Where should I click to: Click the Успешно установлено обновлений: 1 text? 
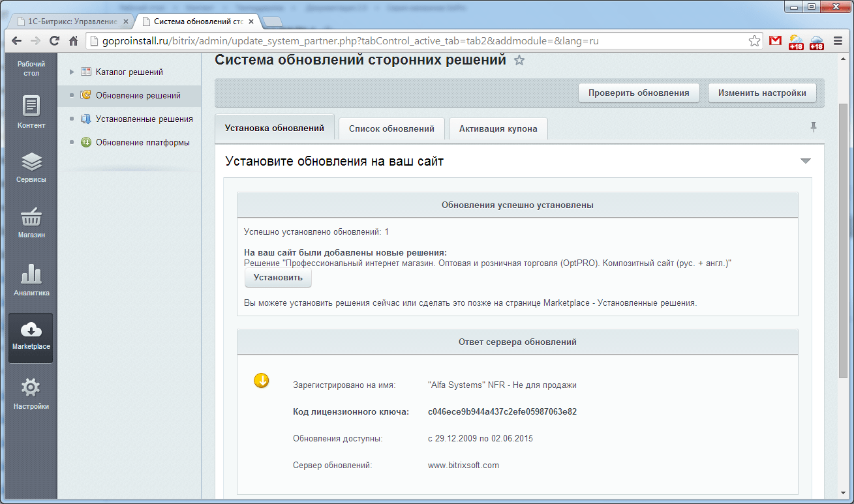(x=316, y=231)
